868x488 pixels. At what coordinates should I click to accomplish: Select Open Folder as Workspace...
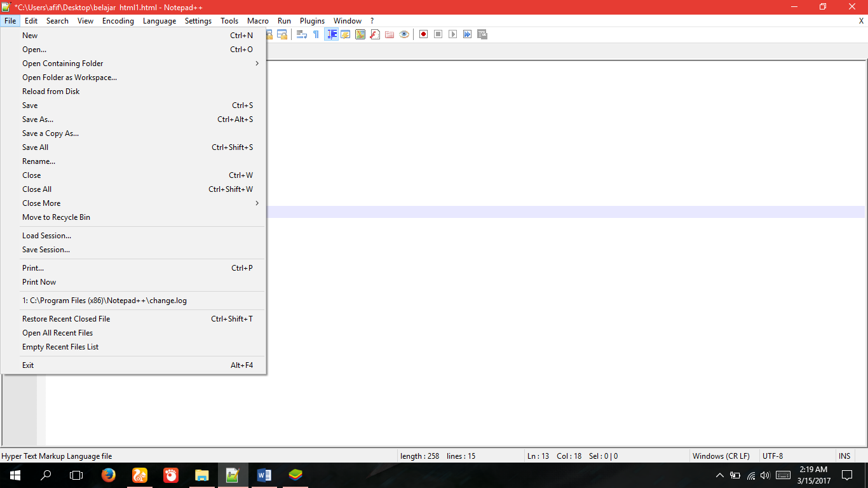pyautogui.click(x=133, y=78)
